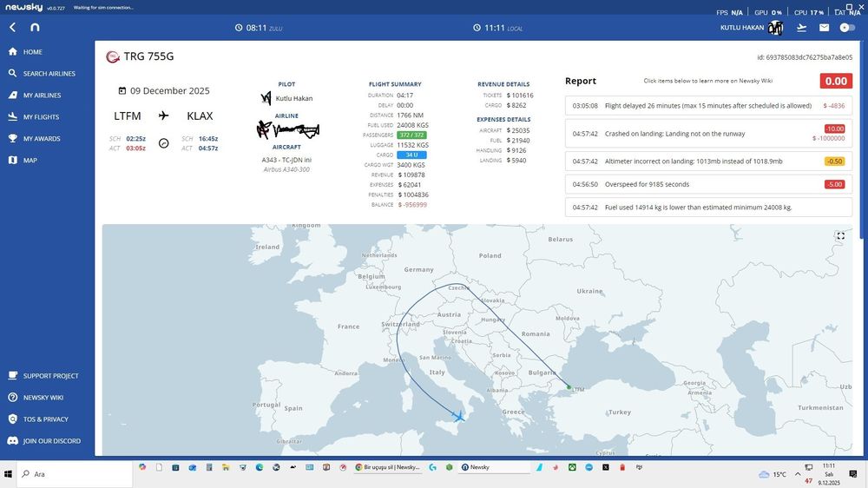
Task: Click the airplane marker on the map
Action: [459, 417]
